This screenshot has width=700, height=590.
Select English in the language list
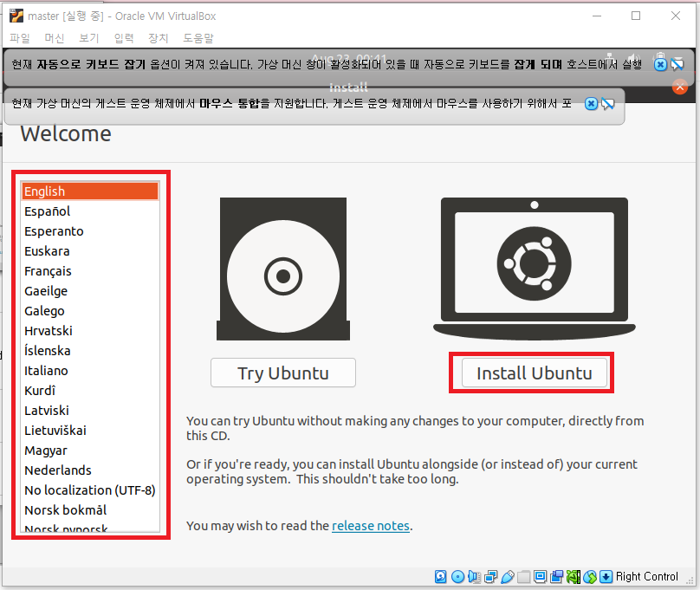click(x=90, y=191)
